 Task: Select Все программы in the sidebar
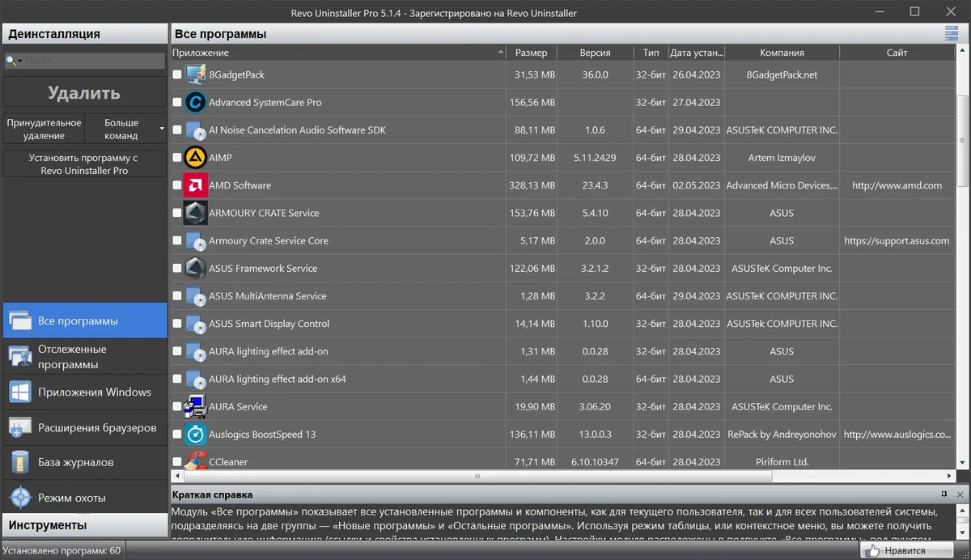tap(85, 321)
